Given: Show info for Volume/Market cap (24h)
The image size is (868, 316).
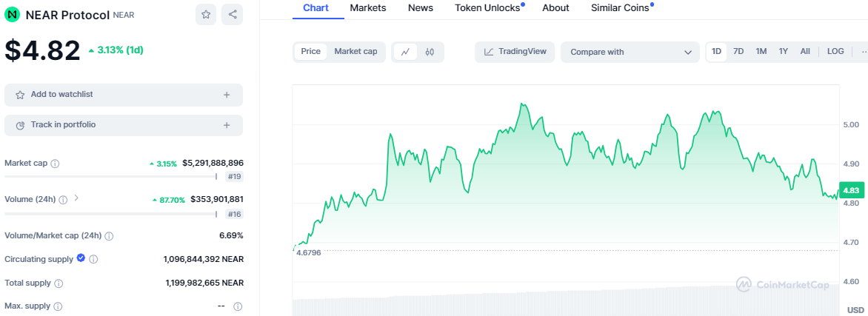Looking at the screenshot, I should [109, 236].
